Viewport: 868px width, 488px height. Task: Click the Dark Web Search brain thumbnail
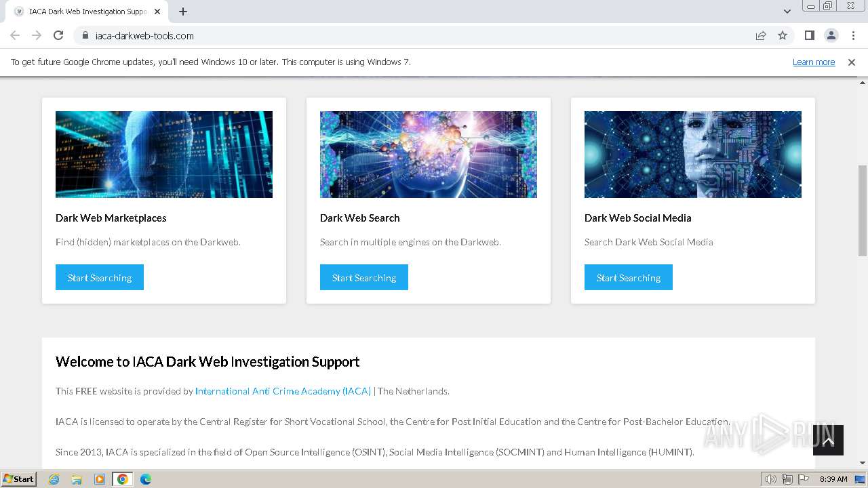pyautogui.click(x=429, y=155)
